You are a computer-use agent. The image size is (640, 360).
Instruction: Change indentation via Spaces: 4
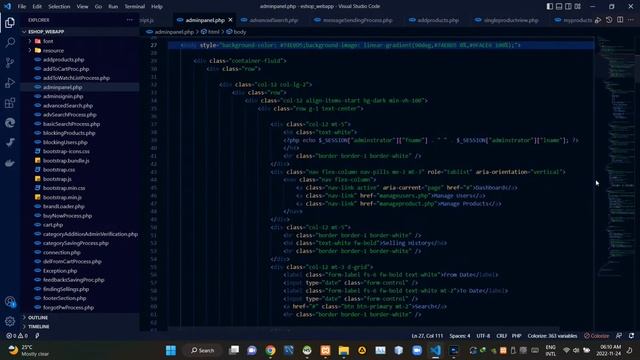click(x=460, y=336)
